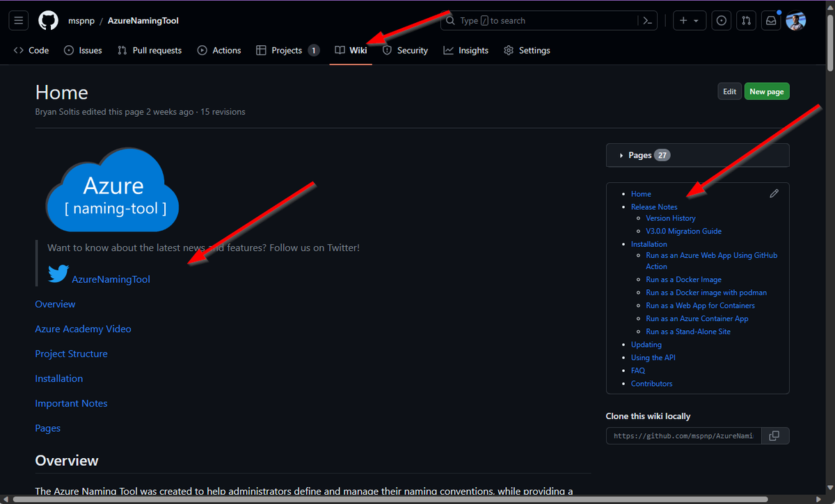
Task: Open the FAQ sidebar link
Action: 638,371
